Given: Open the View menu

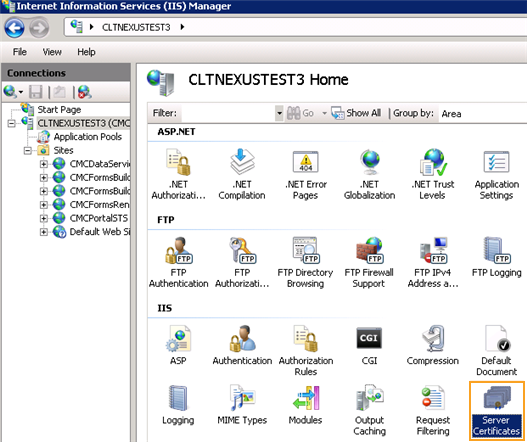Looking at the screenshot, I should coord(52,52).
